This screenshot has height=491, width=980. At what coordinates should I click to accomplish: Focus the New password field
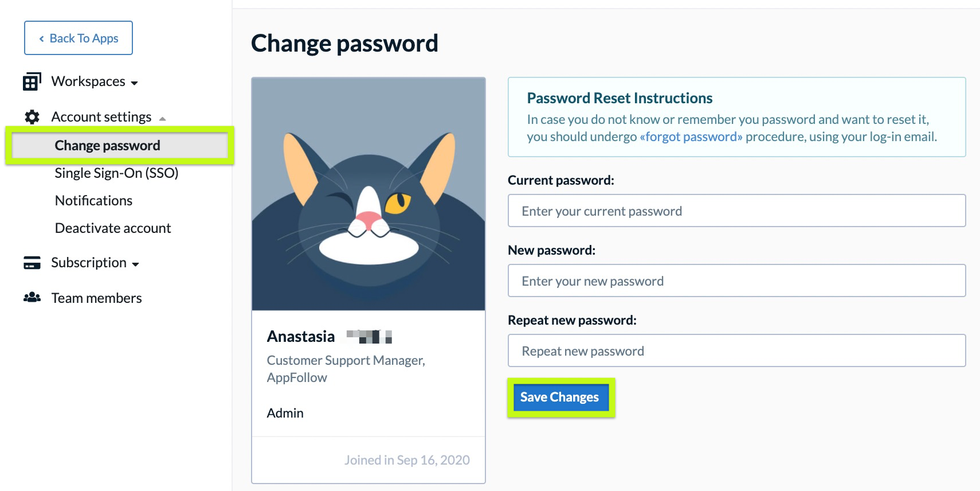coord(736,280)
